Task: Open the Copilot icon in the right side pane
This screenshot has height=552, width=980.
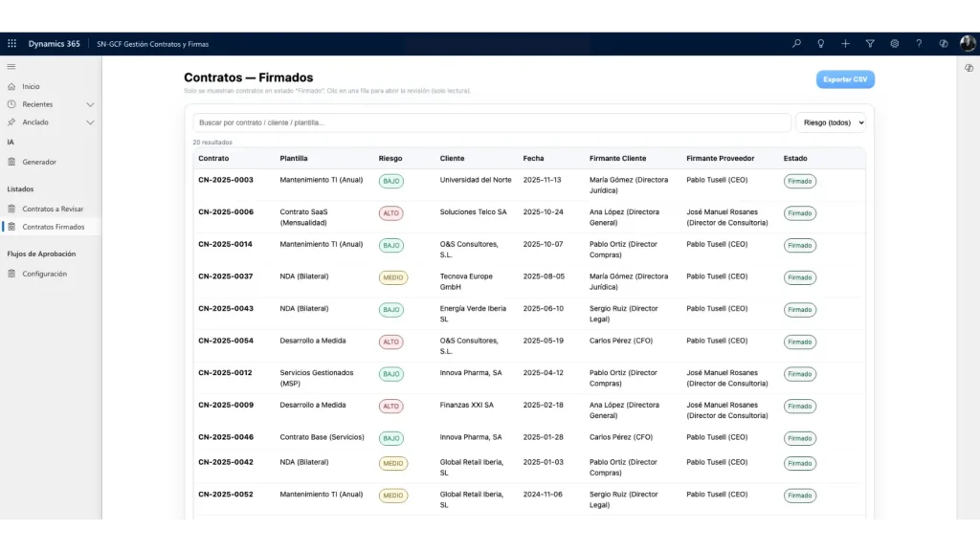Action: [x=969, y=68]
